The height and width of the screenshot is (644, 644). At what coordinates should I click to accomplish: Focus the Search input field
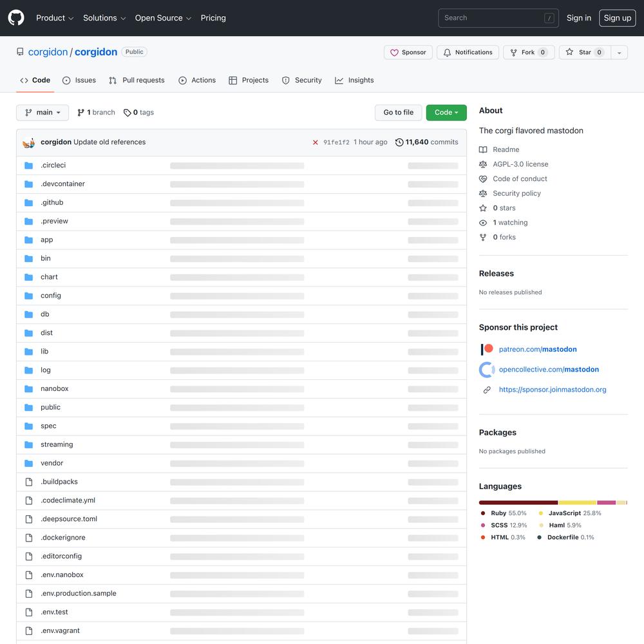coord(498,18)
